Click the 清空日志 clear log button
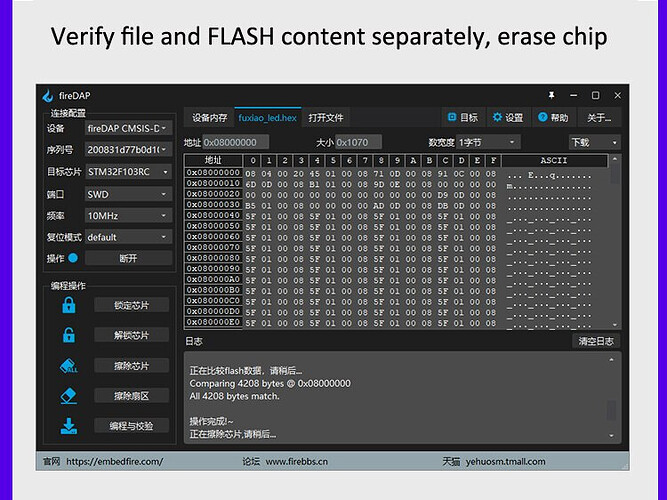 point(596,341)
